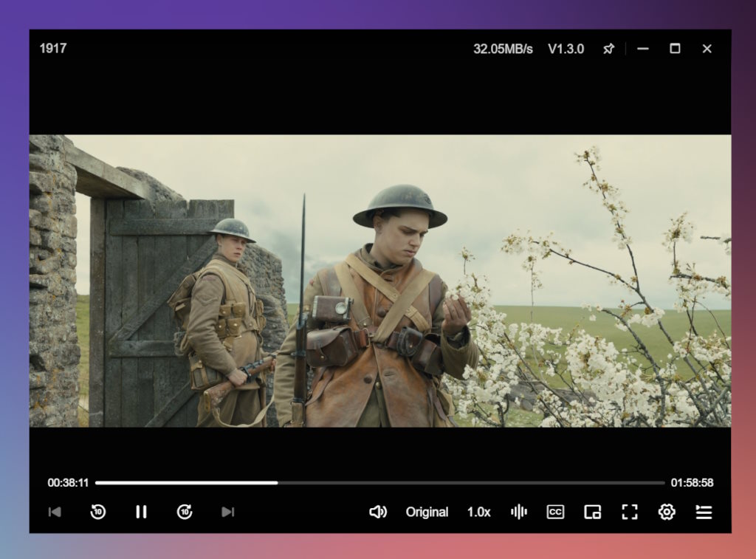Screen dimensions: 756x559
Task: Skip forward 10 seconds
Action: pos(185,512)
